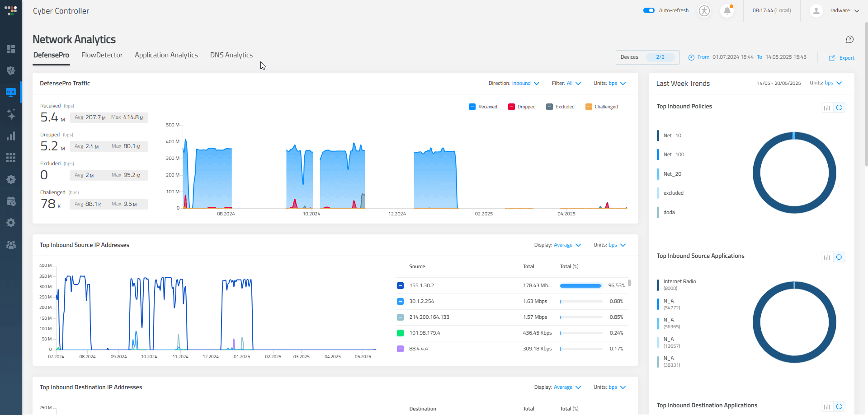Image resolution: width=868 pixels, height=415 pixels.
Task: Select the DefensePro tab
Action: [x=51, y=55]
